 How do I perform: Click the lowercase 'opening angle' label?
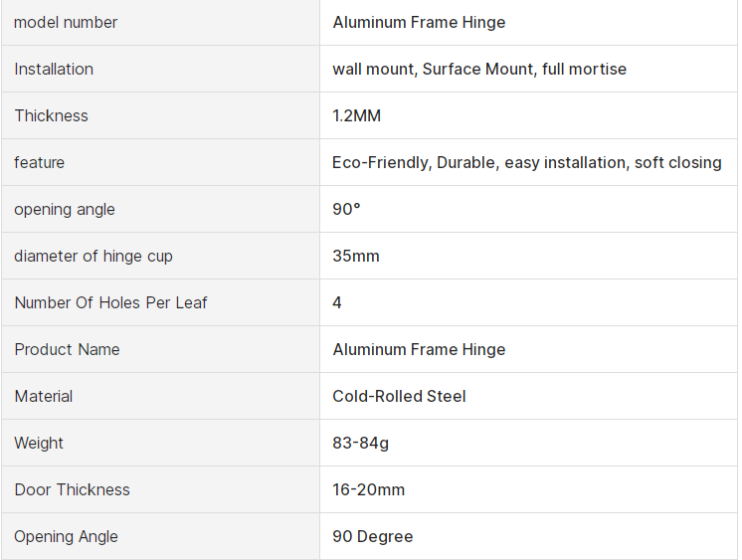coord(65,209)
